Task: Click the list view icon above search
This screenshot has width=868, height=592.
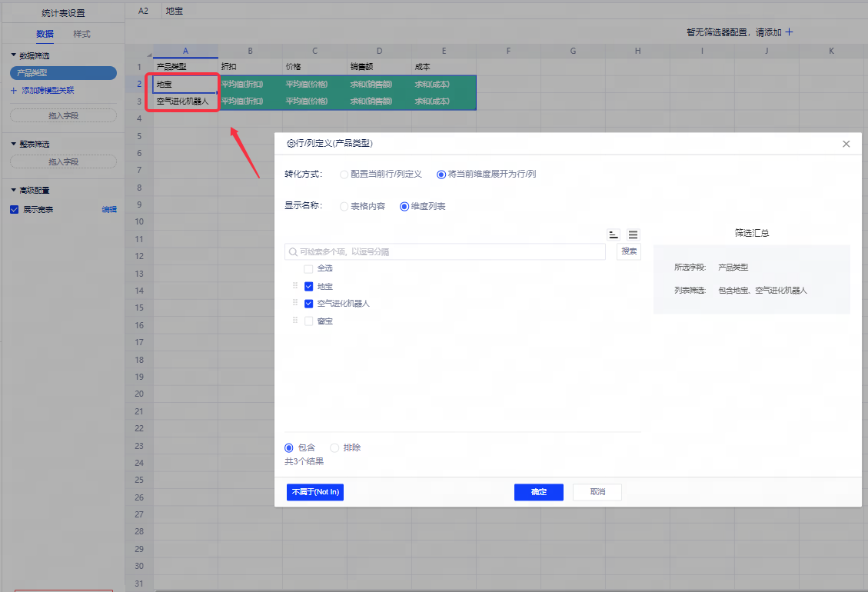Action: click(x=633, y=234)
